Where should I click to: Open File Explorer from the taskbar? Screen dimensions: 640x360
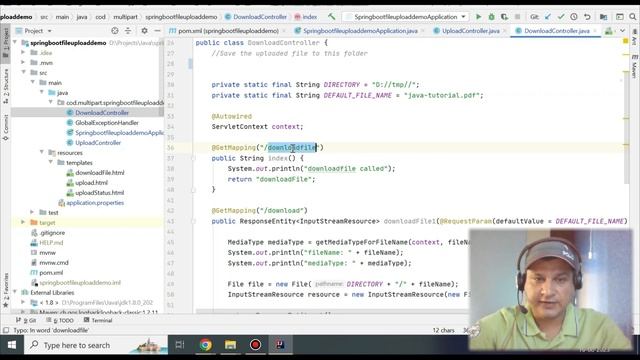231,345
